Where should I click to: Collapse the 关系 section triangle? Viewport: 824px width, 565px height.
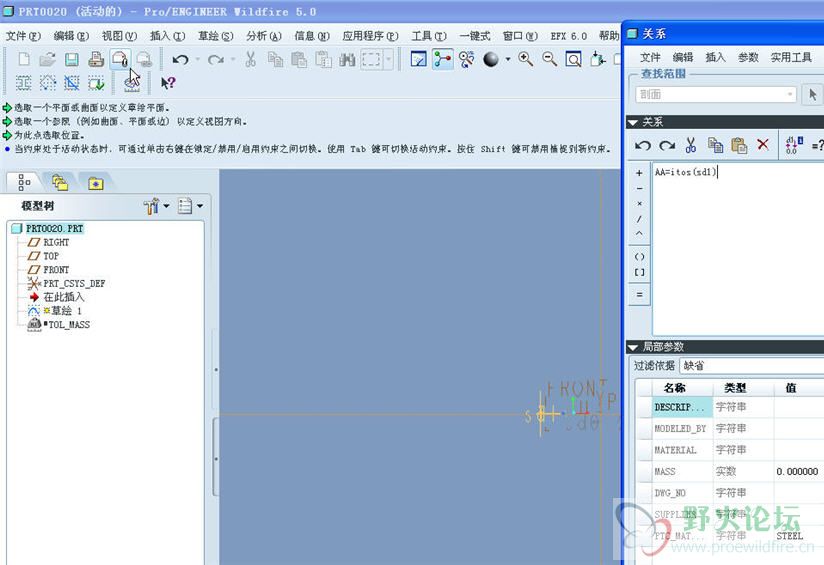pos(633,122)
